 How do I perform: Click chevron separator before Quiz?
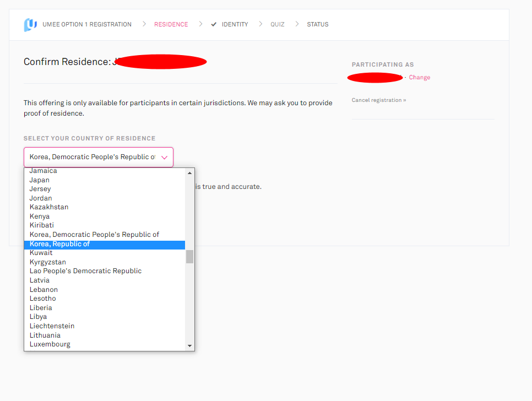pos(260,24)
